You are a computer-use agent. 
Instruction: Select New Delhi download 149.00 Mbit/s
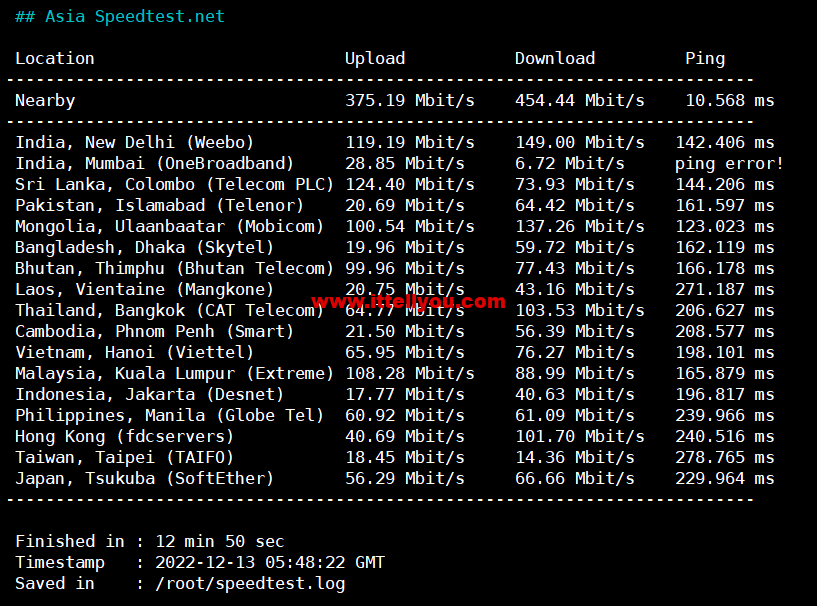pyautogui.click(x=580, y=142)
